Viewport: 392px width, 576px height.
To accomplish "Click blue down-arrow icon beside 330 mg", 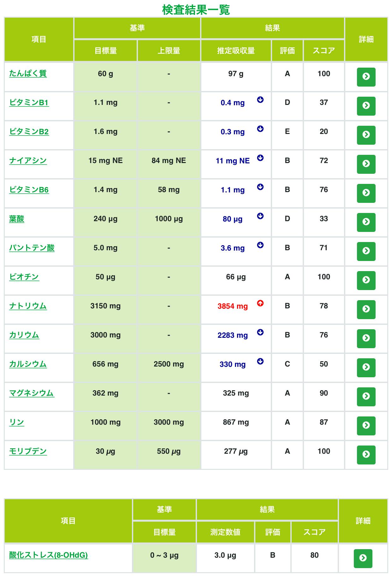I will pyautogui.click(x=260, y=361).
